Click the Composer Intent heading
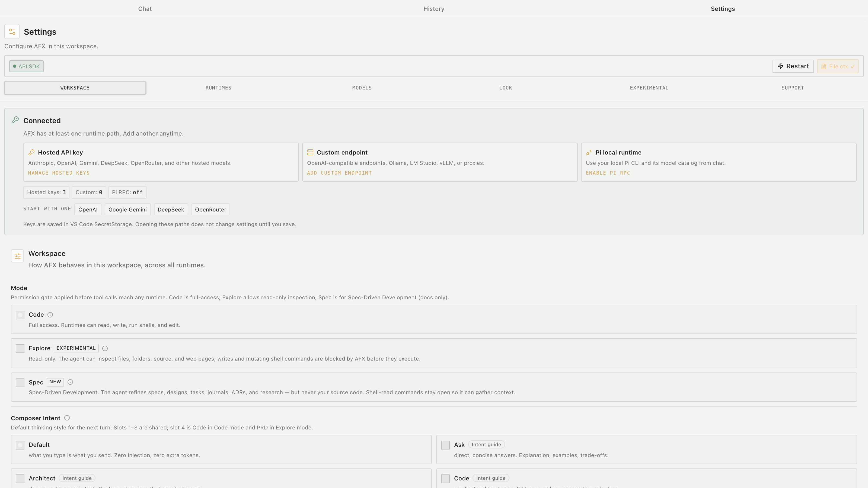 pyautogui.click(x=35, y=418)
